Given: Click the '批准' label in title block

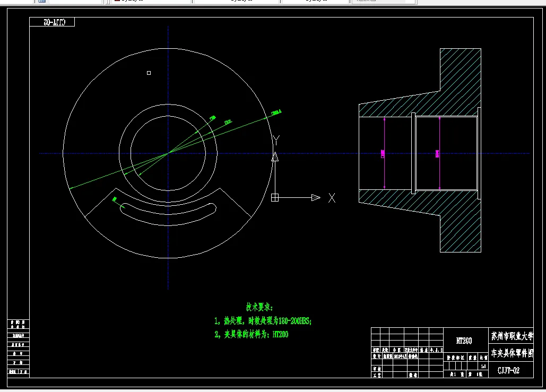Looking at the screenshot, I should tap(413, 375).
